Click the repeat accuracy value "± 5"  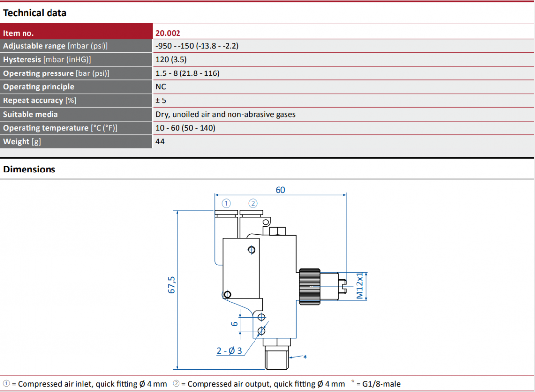click(x=161, y=100)
